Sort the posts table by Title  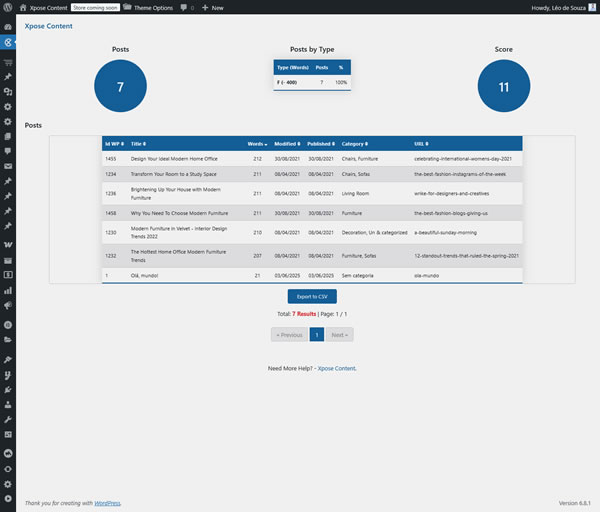(x=138, y=144)
